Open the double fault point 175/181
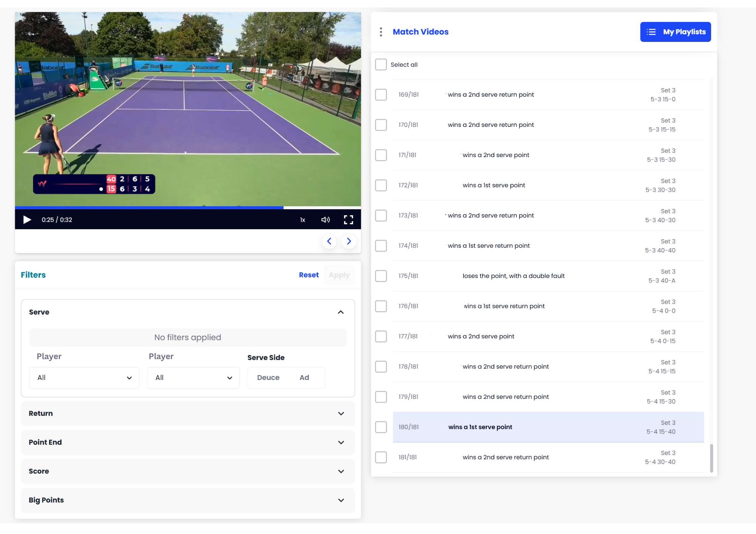This screenshot has width=756, height=534. 548,276
